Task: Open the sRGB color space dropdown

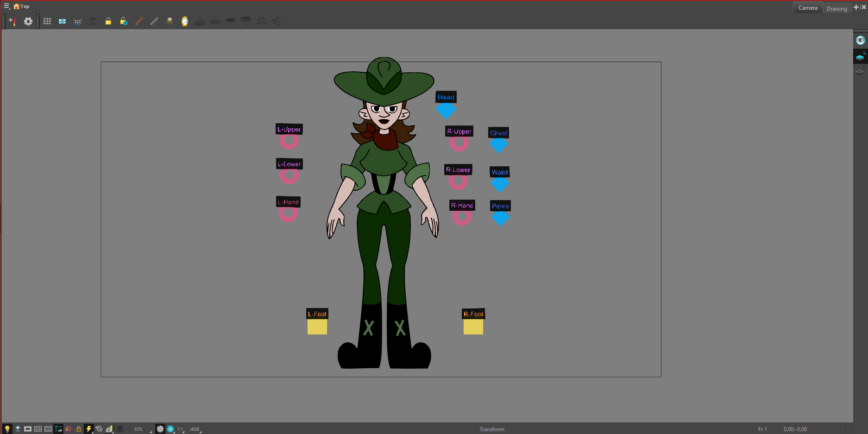Action: pos(195,429)
